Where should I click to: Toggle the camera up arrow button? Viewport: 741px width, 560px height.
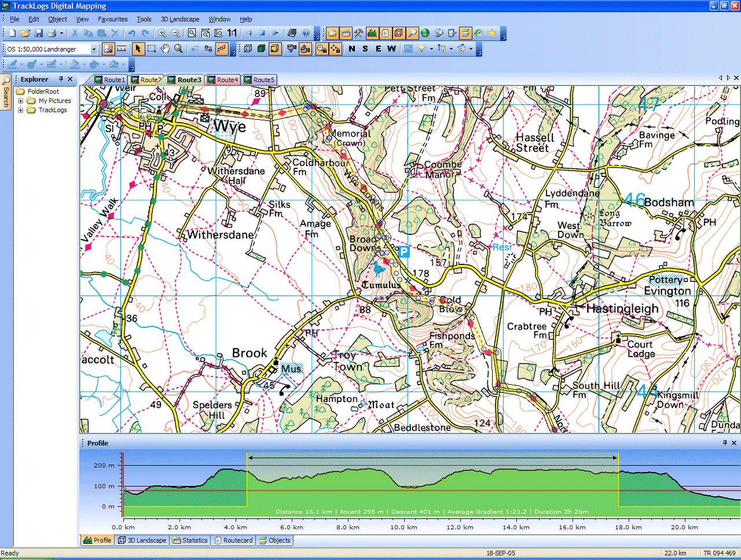tap(305, 49)
